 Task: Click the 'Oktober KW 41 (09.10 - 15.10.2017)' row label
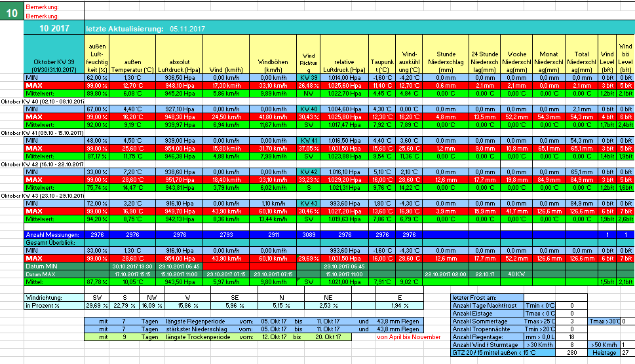click(42, 133)
